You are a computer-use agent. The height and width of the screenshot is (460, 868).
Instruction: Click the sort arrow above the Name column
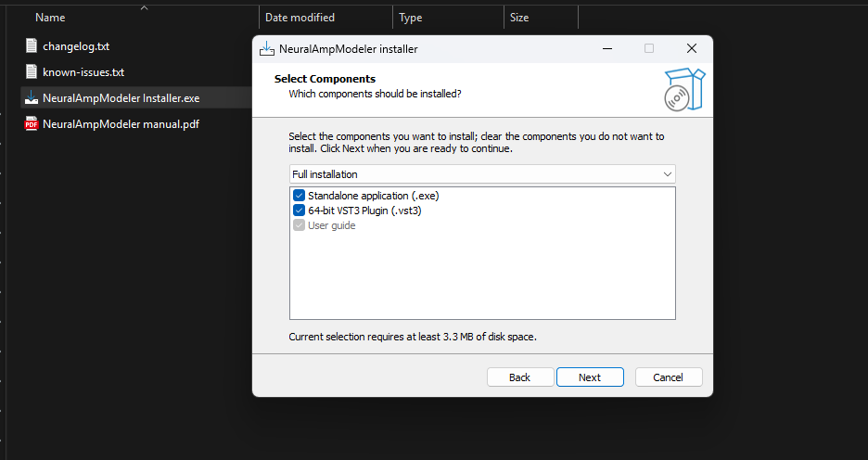pos(143,7)
